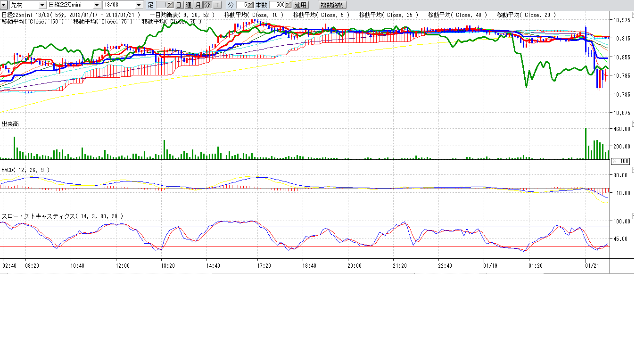644x362 pixels.
Task: Click the disabled 足 count field
Action: pyautogui.click(x=162, y=5)
